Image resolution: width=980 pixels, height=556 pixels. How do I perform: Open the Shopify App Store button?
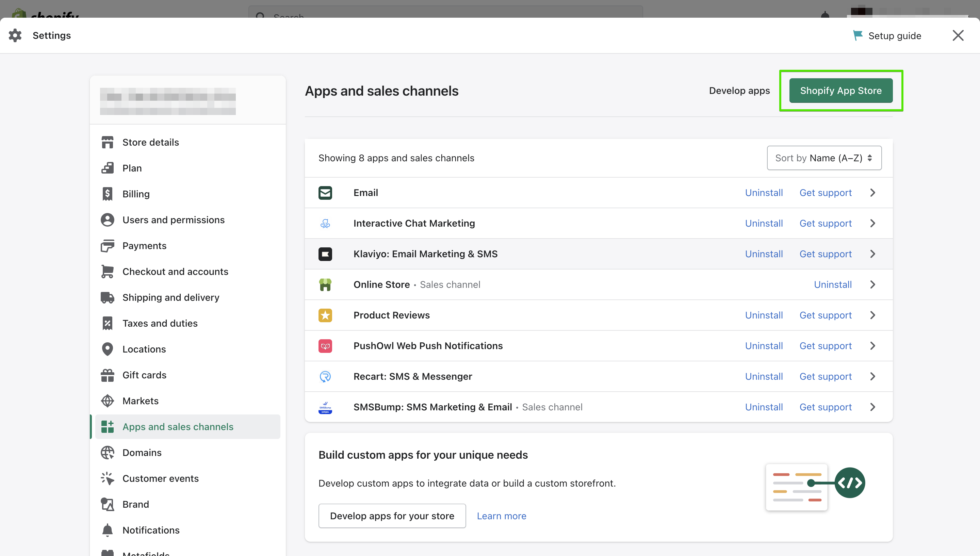840,91
